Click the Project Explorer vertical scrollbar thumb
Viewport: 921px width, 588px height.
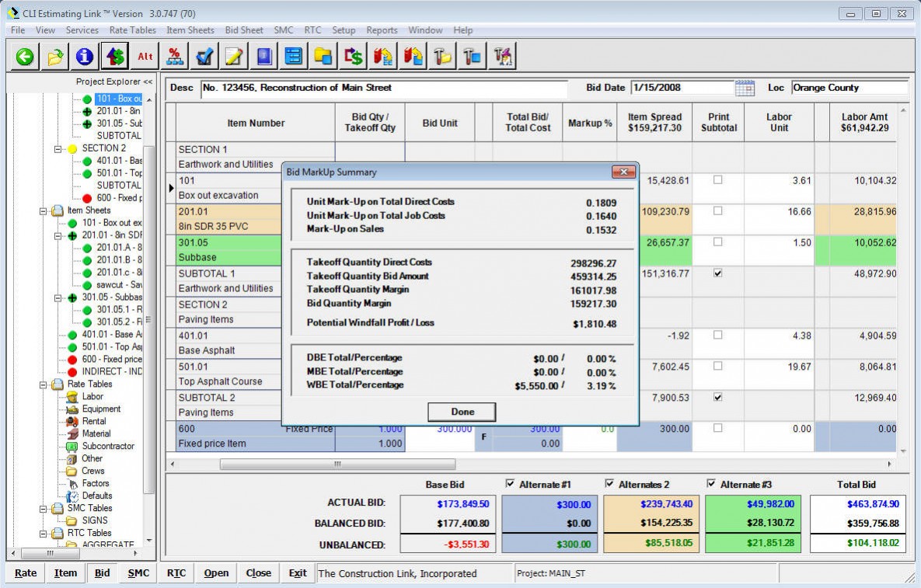click(x=148, y=320)
